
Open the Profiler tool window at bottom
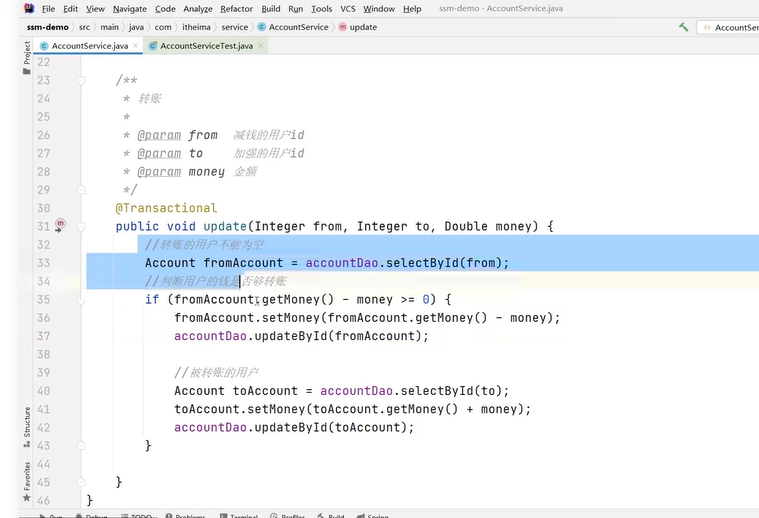[288, 516]
